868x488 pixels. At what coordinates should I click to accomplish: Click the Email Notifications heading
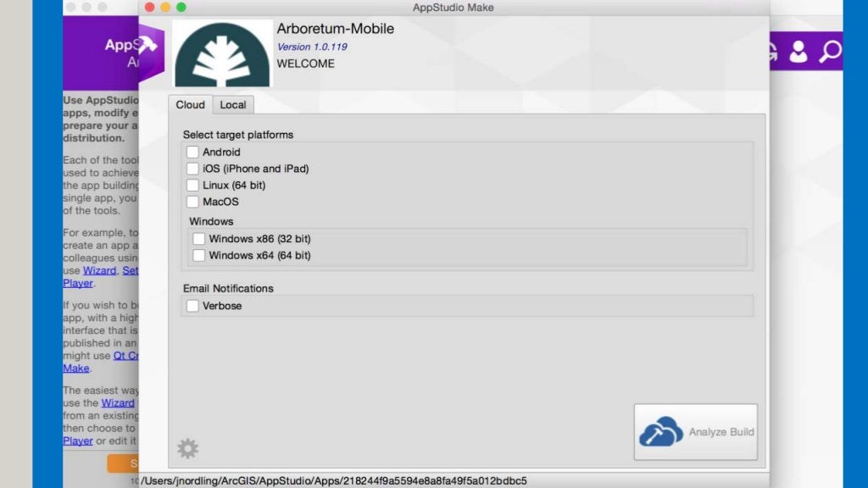click(x=228, y=289)
